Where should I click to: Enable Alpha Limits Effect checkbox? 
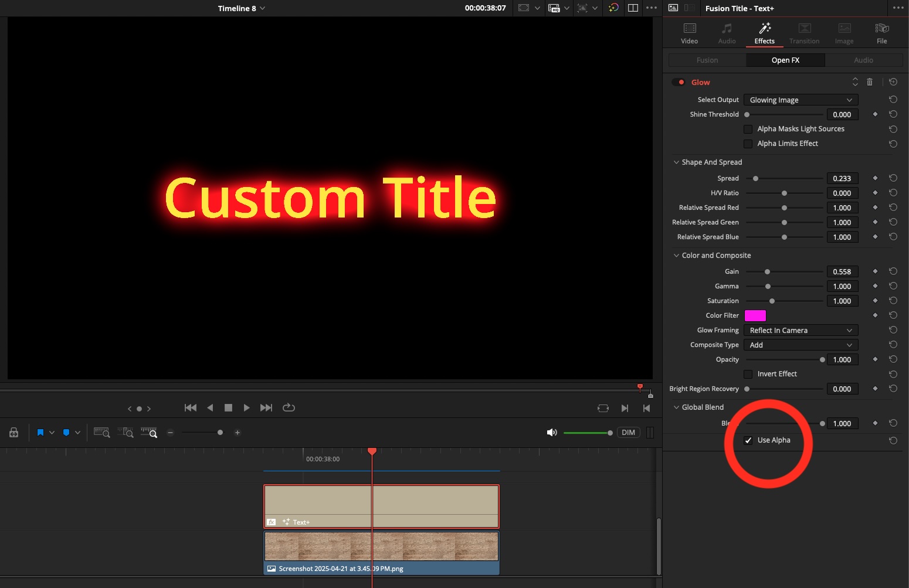click(748, 144)
